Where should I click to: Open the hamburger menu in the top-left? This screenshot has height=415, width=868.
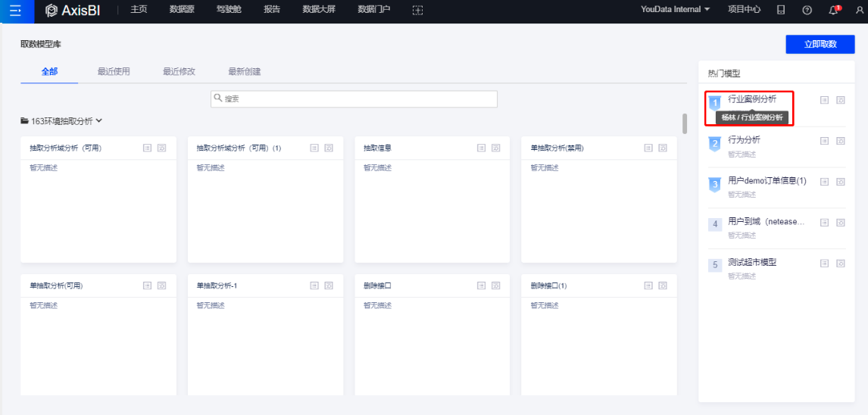(x=15, y=11)
